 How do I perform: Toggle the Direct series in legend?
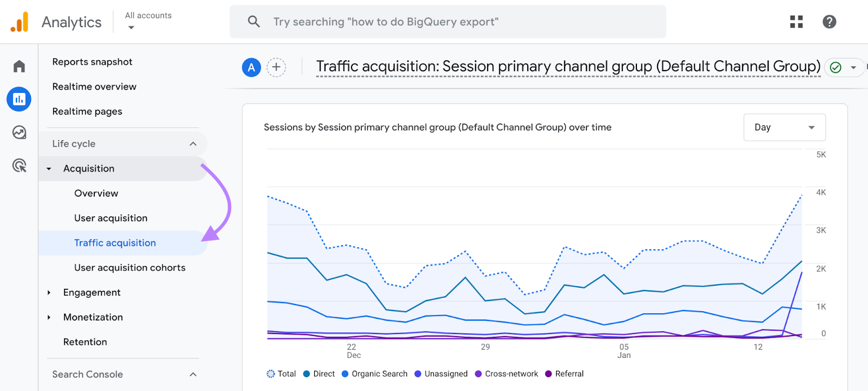[319, 374]
